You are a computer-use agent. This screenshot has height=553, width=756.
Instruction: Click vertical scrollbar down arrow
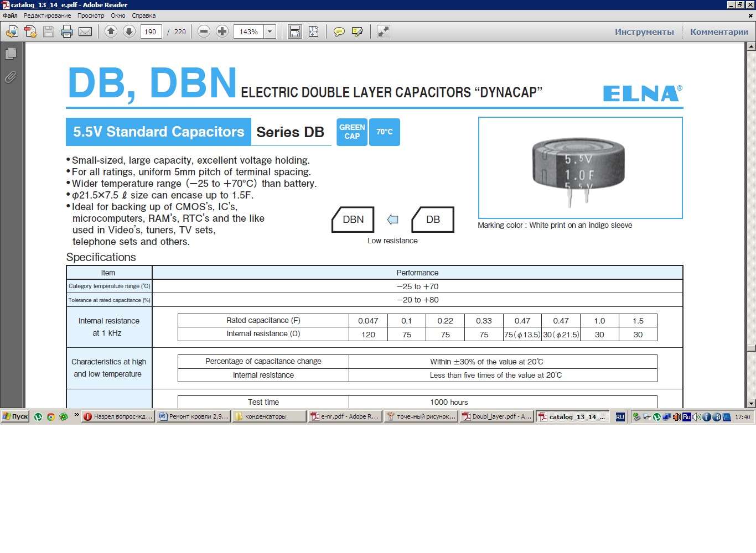751,404
